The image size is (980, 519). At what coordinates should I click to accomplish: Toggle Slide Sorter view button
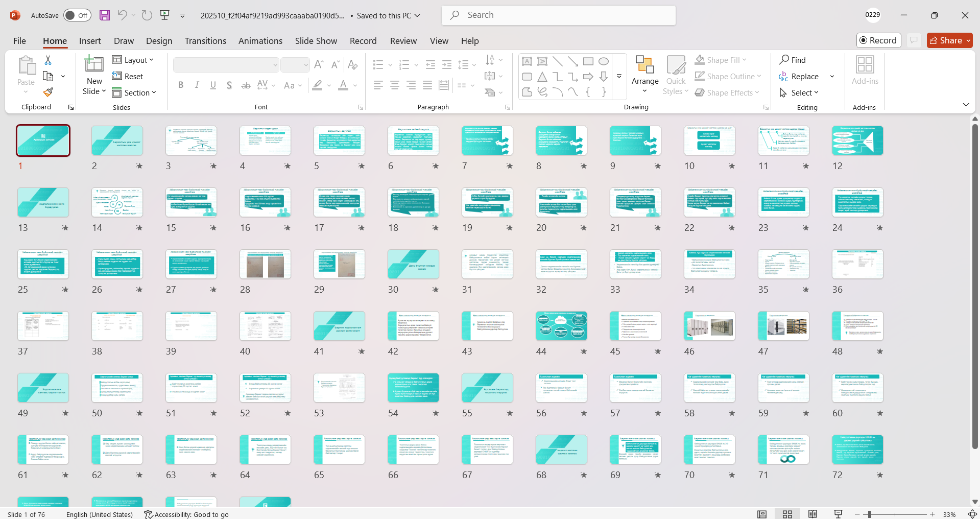pos(787,514)
